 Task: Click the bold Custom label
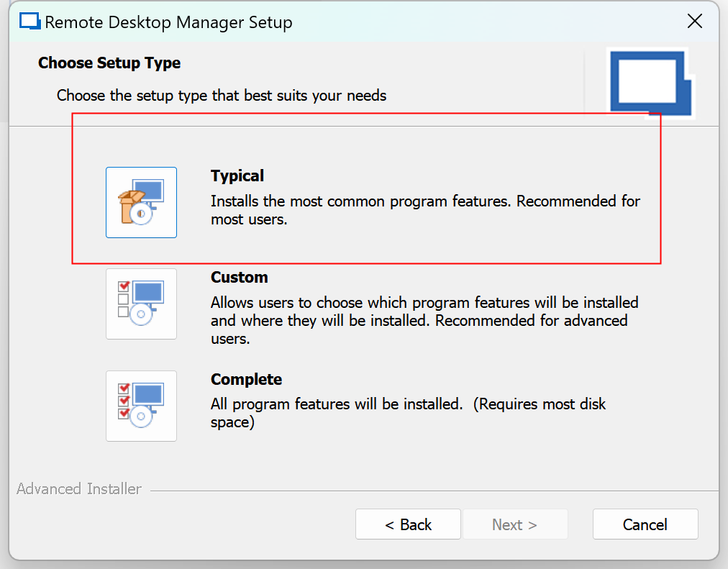coord(239,278)
